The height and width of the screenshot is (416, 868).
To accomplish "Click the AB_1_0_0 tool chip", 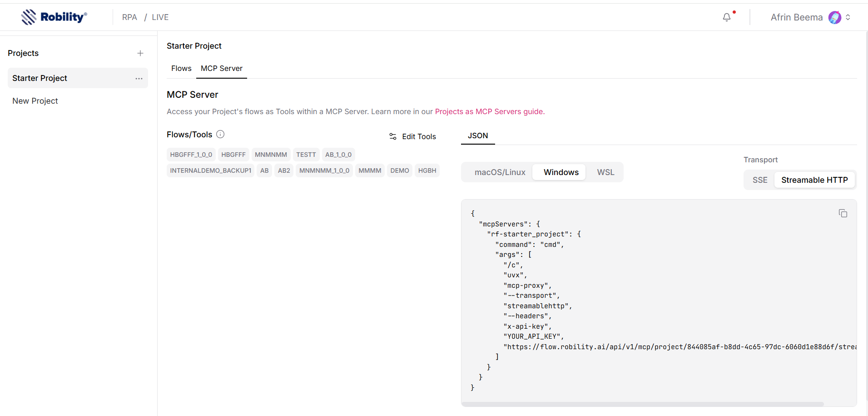I will click(338, 155).
